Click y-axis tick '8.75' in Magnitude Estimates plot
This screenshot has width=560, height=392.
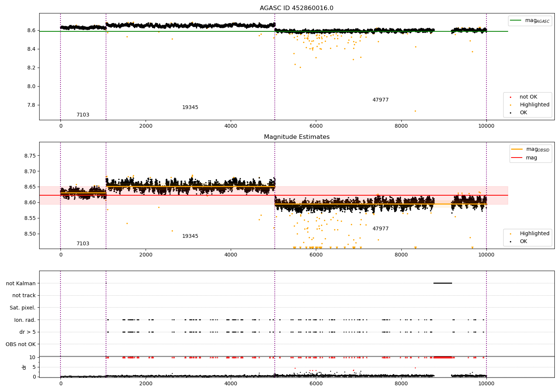30,156
